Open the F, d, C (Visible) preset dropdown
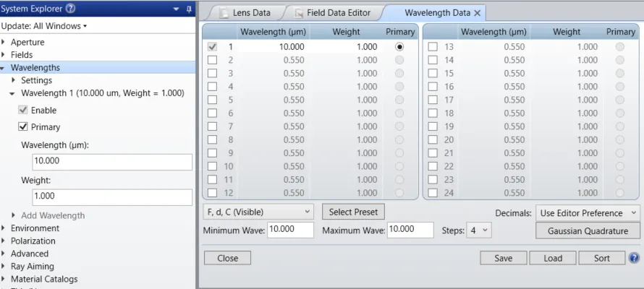 pos(258,212)
